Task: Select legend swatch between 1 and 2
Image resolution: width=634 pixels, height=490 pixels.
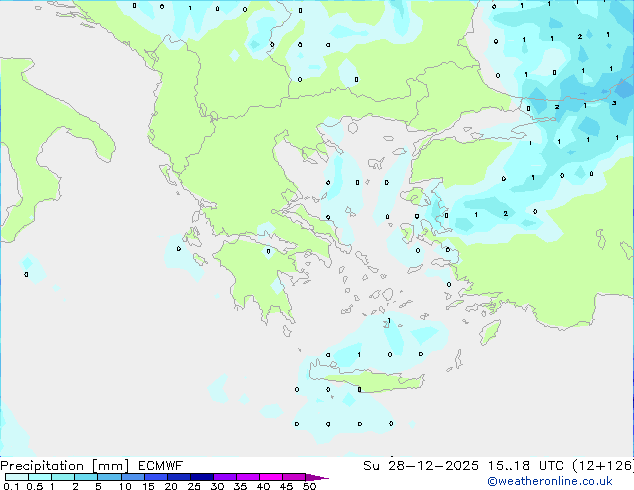Action: point(63,477)
